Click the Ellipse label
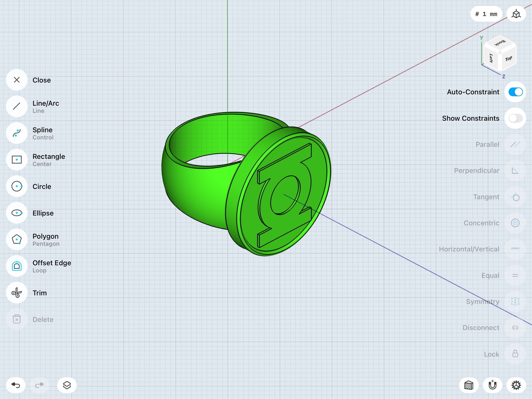This screenshot has height=399, width=532. coord(43,213)
